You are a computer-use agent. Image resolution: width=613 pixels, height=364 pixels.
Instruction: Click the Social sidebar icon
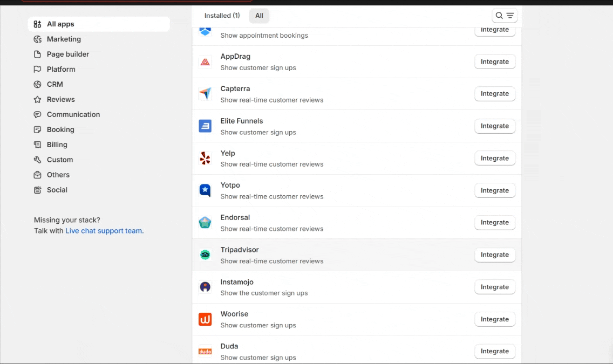tap(38, 190)
